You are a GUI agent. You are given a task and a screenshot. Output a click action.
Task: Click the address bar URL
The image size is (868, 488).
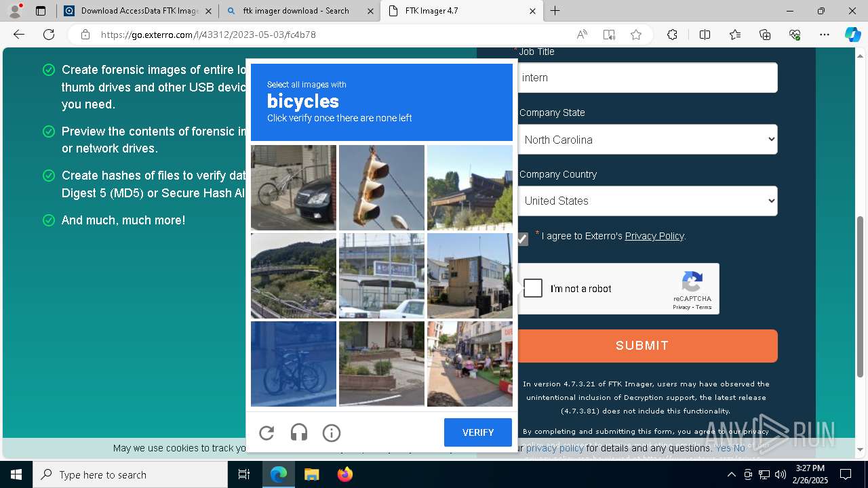tap(208, 35)
